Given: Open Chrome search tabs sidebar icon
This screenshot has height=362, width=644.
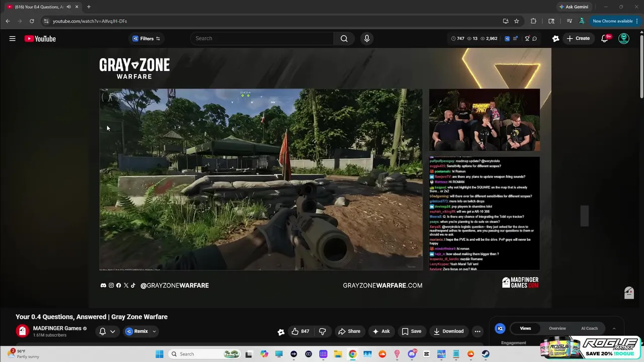Looking at the screenshot, I should click(x=551, y=21).
